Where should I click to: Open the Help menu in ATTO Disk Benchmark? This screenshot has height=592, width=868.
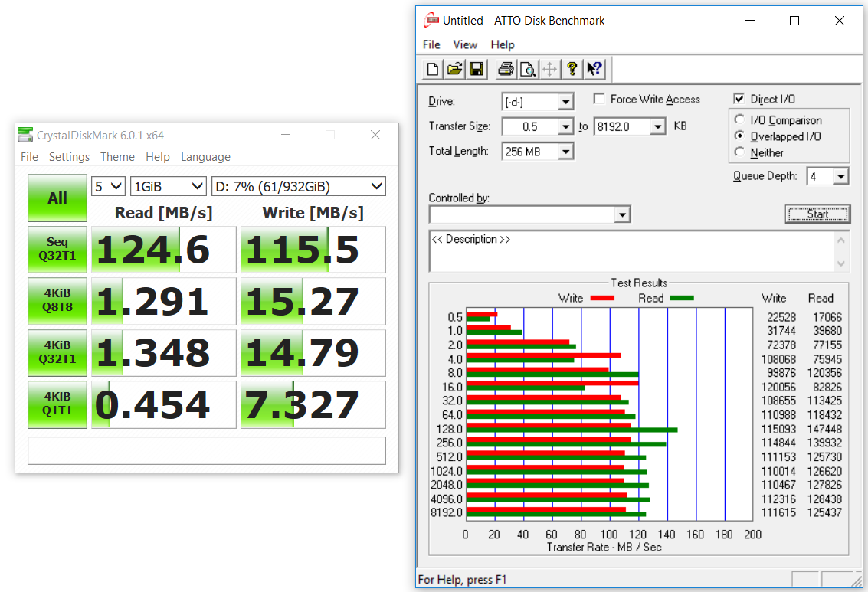click(x=503, y=45)
